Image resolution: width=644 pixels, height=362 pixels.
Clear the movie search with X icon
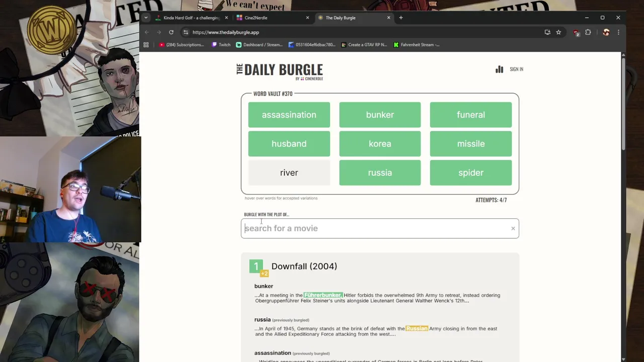[x=513, y=228]
